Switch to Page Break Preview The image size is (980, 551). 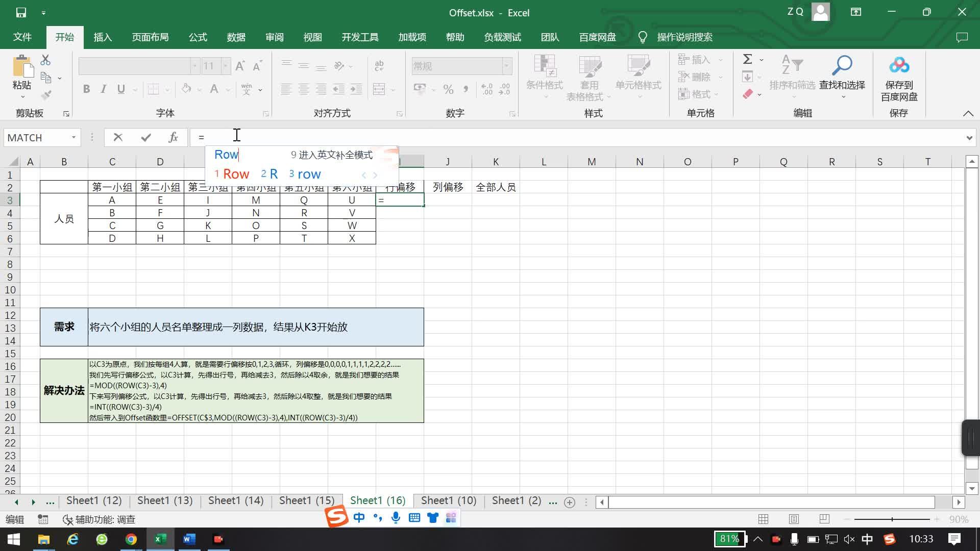tap(824, 519)
